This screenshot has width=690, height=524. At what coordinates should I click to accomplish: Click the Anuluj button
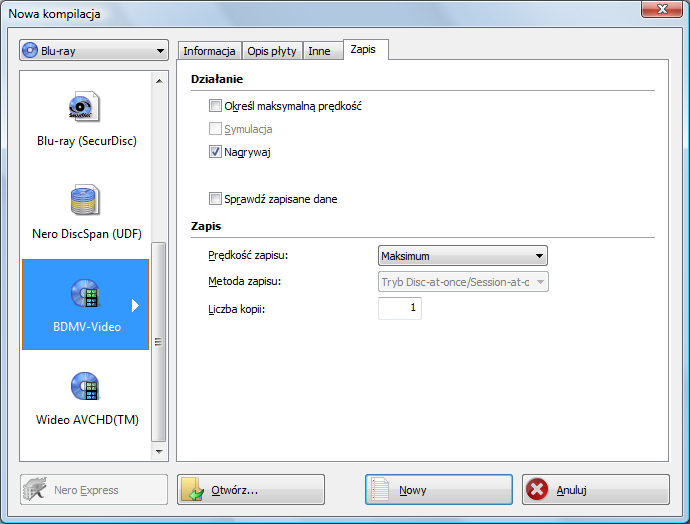[x=596, y=489]
